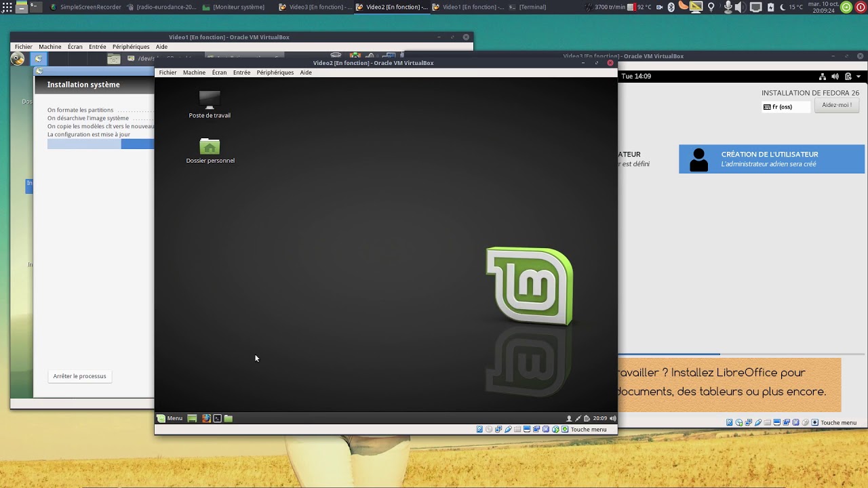Click microphone icon in host tray
The height and width of the screenshot is (488, 868).
point(728,7)
